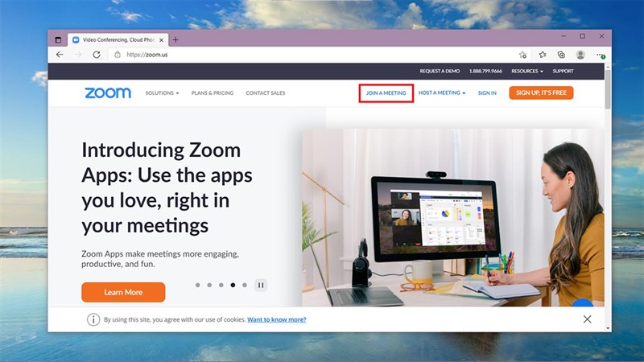
Task: Go back to the previous page
Action: point(60,54)
